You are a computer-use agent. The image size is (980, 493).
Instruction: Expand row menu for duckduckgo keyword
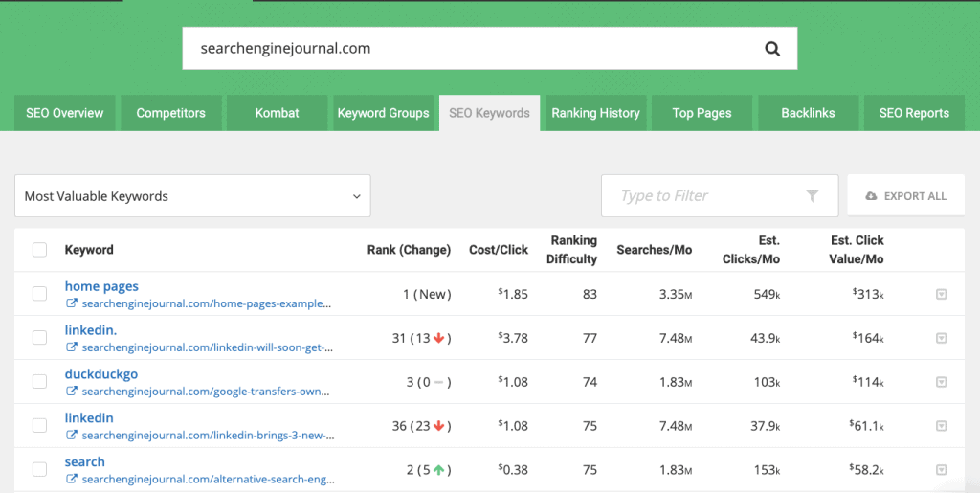[x=942, y=382]
